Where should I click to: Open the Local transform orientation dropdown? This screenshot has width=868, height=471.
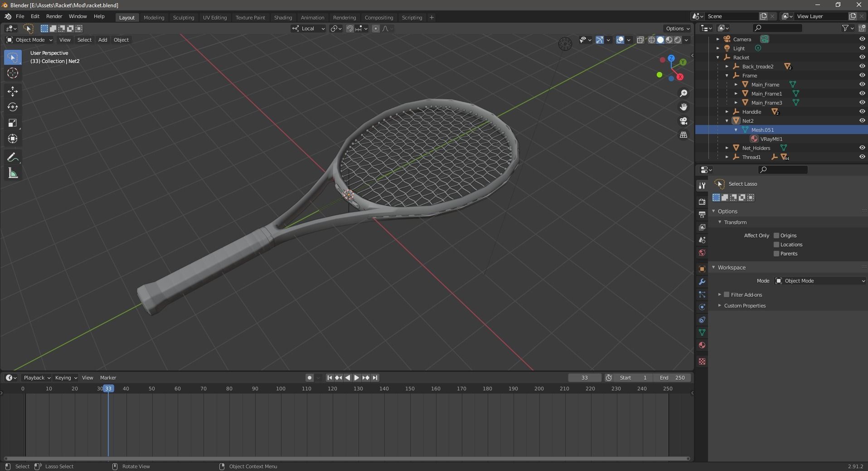pos(308,29)
